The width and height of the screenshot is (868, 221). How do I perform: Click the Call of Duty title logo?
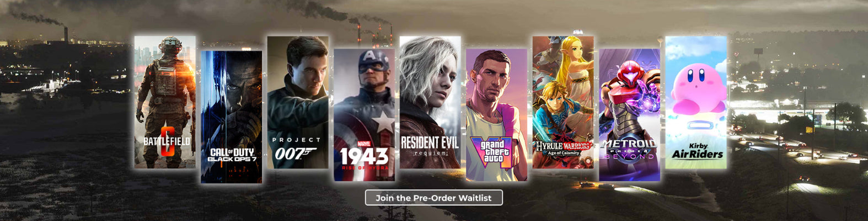(232, 155)
